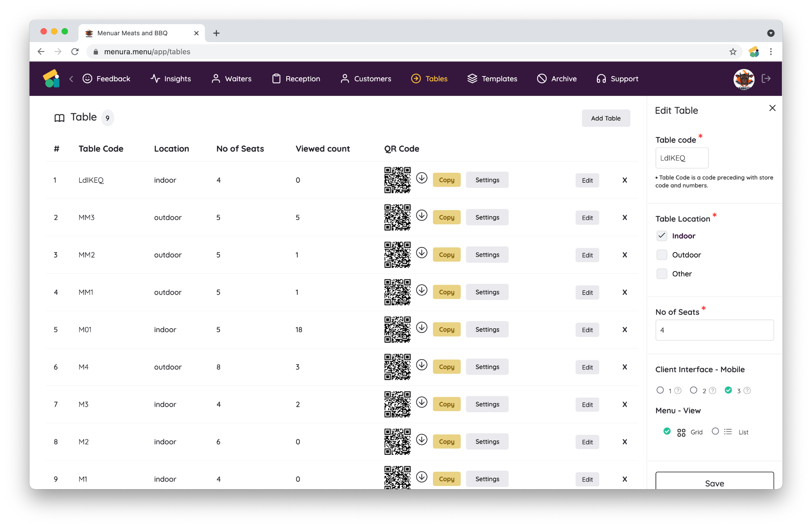Check the Other location checkbox

click(662, 274)
